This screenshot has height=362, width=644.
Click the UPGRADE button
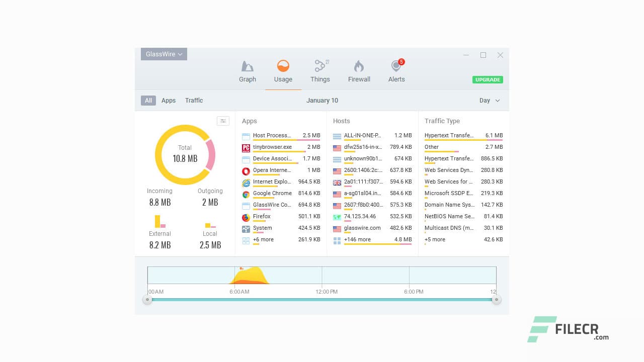[487, 79]
